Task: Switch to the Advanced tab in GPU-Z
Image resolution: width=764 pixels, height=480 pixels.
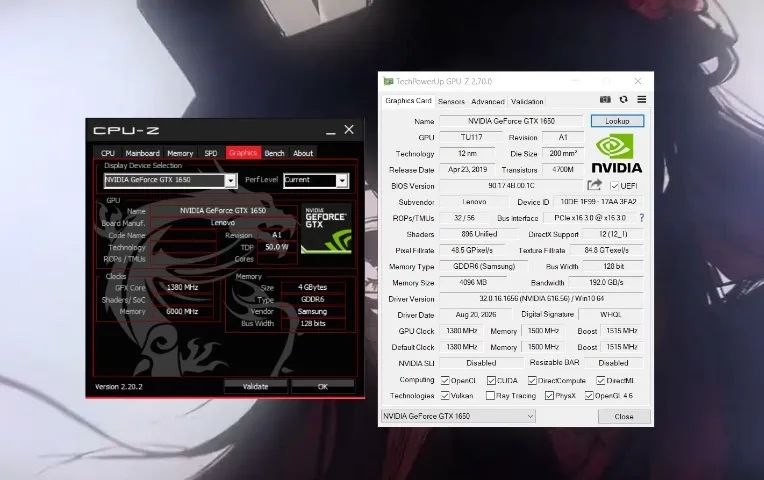Action: [x=488, y=101]
